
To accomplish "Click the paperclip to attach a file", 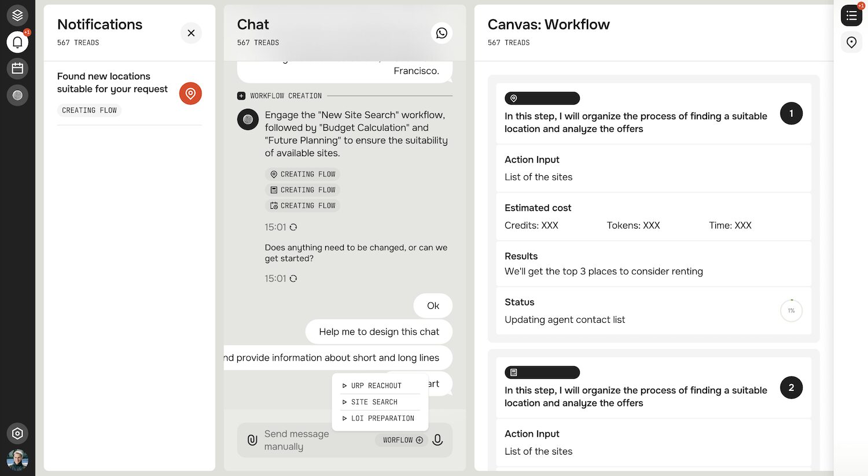I will (252, 440).
